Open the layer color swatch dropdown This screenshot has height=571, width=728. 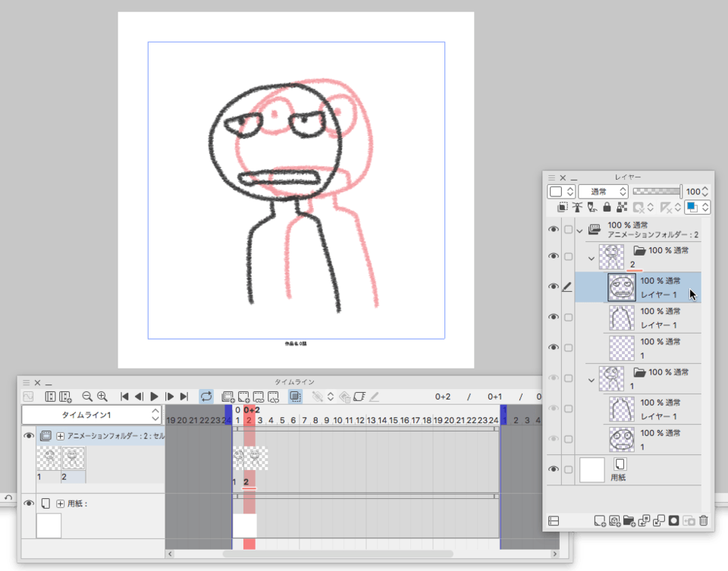click(698, 207)
